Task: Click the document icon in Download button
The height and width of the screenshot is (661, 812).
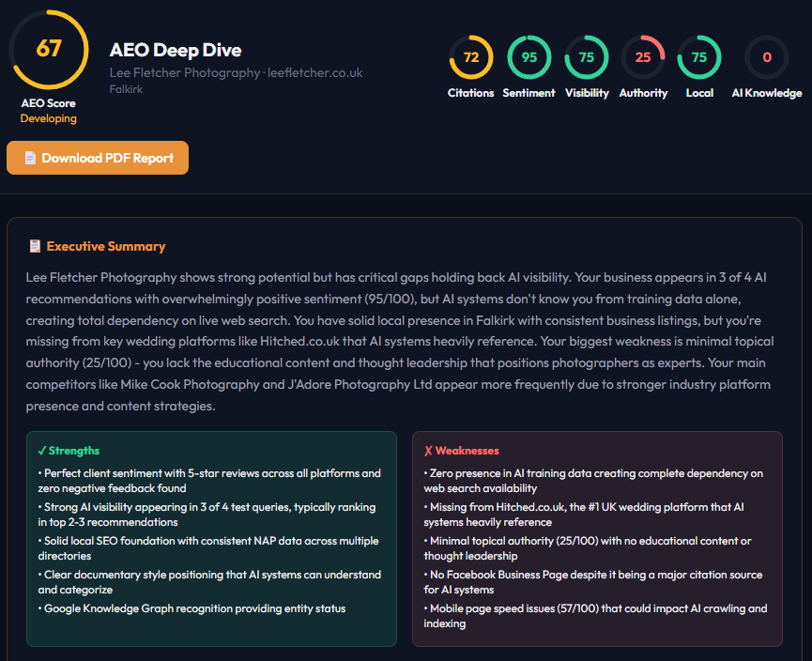Action: [x=30, y=158]
